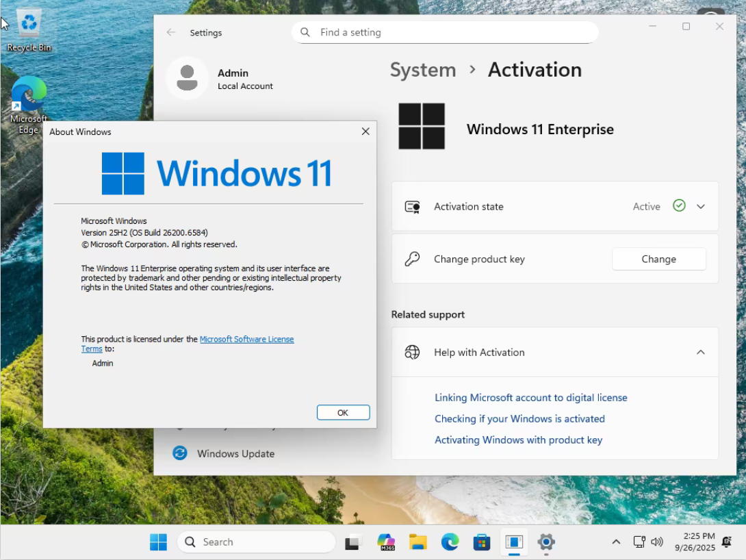The height and width of the screenshot is (560, 746).
Task: Expand the Activation state row
Action: point(700,206)
